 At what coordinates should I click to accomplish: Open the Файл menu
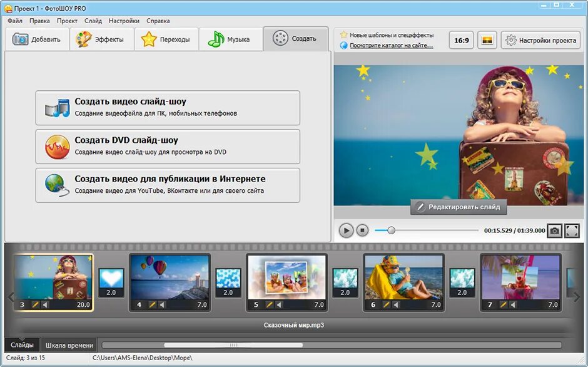point(15,21)
